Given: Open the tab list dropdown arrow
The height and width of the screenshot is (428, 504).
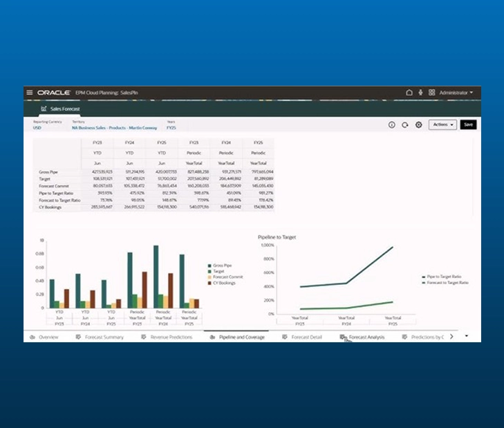Looking at the screenshot, I should click(x=467, y=336).
